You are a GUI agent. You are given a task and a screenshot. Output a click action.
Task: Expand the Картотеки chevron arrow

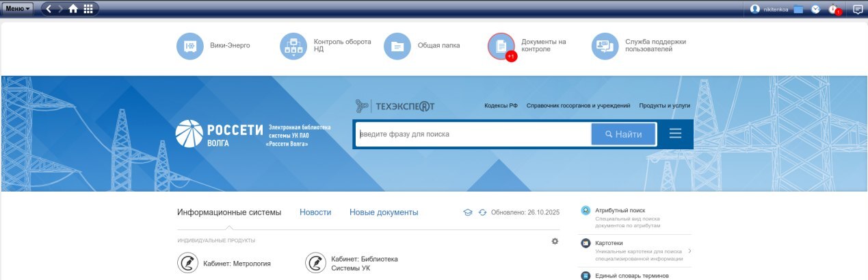[x=689, y=251]
